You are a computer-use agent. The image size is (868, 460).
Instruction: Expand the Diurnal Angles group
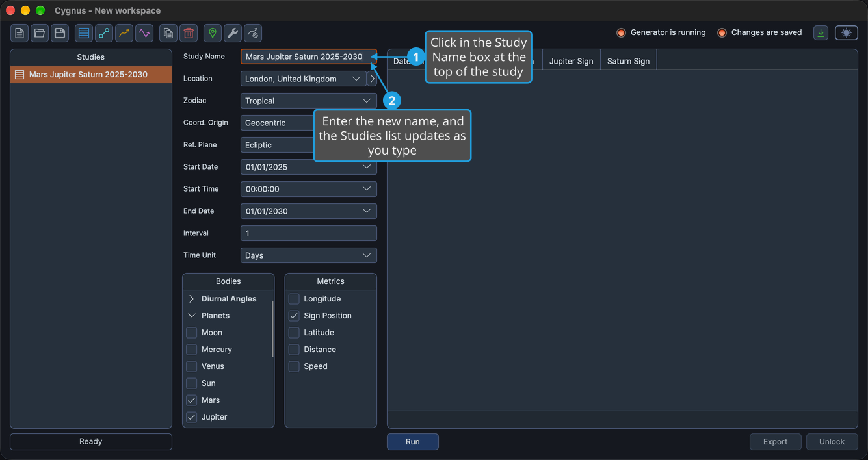pos(192,299)
